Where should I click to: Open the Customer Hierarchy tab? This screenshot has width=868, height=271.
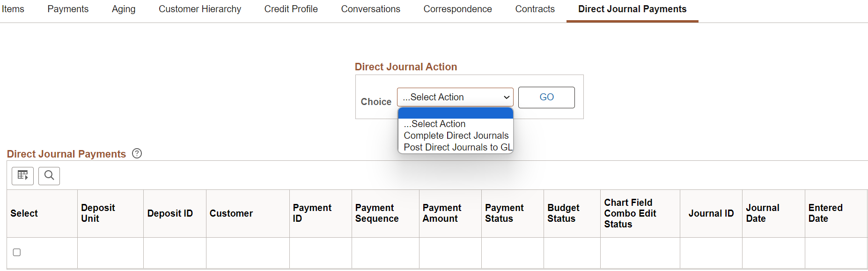[x=200, y=9]
